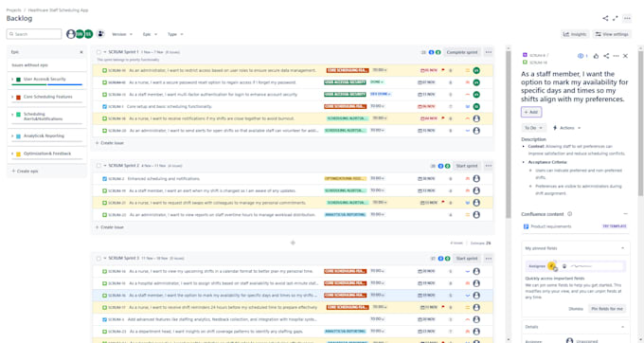Click the Add button under issue title

[x=531, y=112]
